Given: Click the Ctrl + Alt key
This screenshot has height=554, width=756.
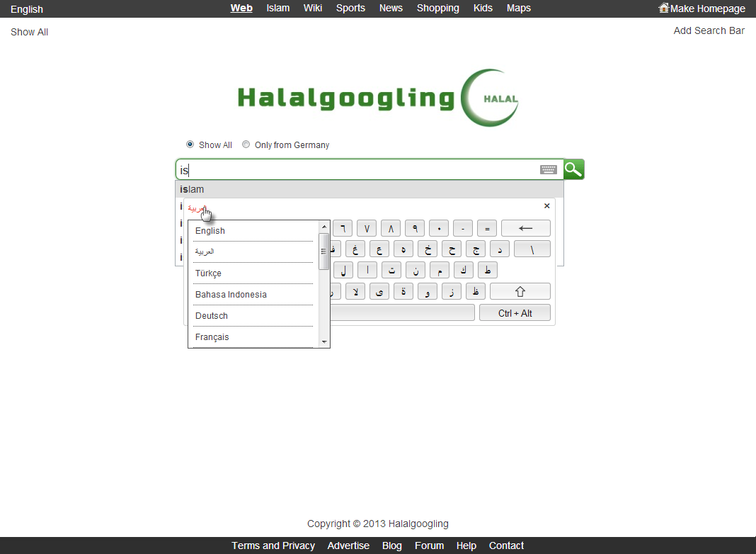Looking at the screenshot, I should pyautogui.click(x=515, y=312).
